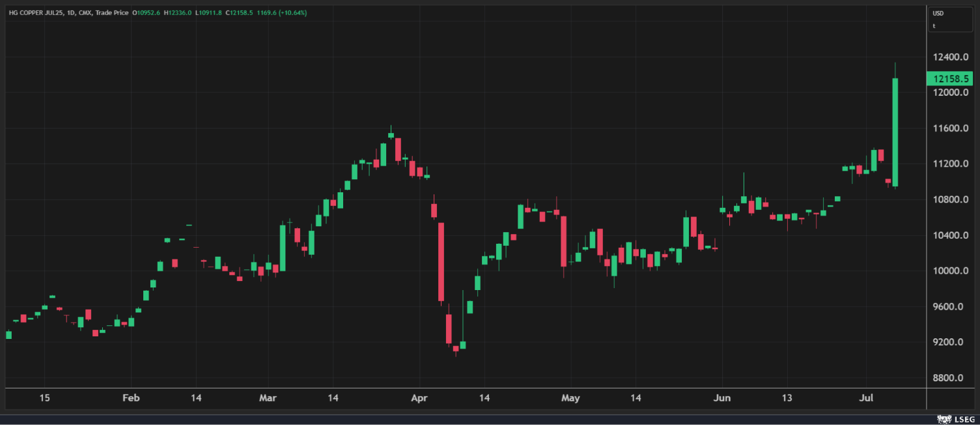The height and width of the screenshot is (425, 980).
Task: Open the USD currency selector
Action: 938,13
